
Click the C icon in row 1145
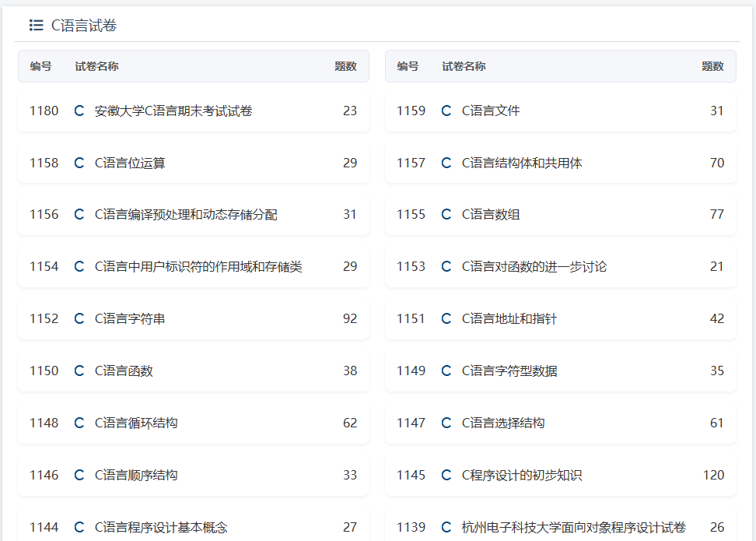point(446,475)
